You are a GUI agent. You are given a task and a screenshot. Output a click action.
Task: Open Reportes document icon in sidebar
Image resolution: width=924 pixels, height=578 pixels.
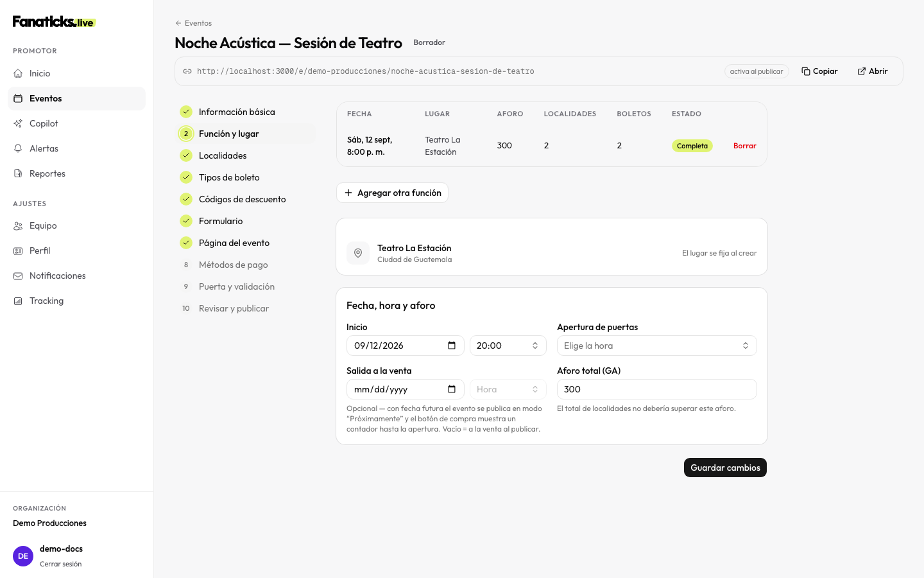click(18, 173)
